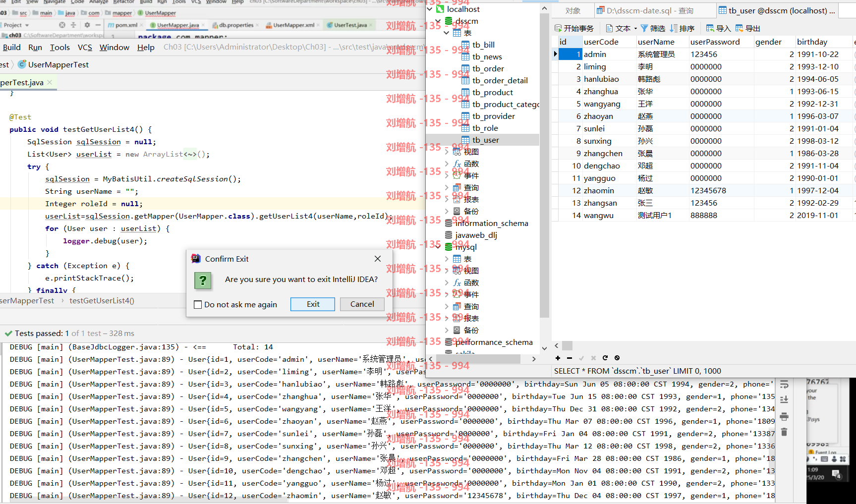This screenshot has height=504, width=856.
Task: Click the stop icon below the data grid
Action: pyautogui.click(x=617, y=358)
